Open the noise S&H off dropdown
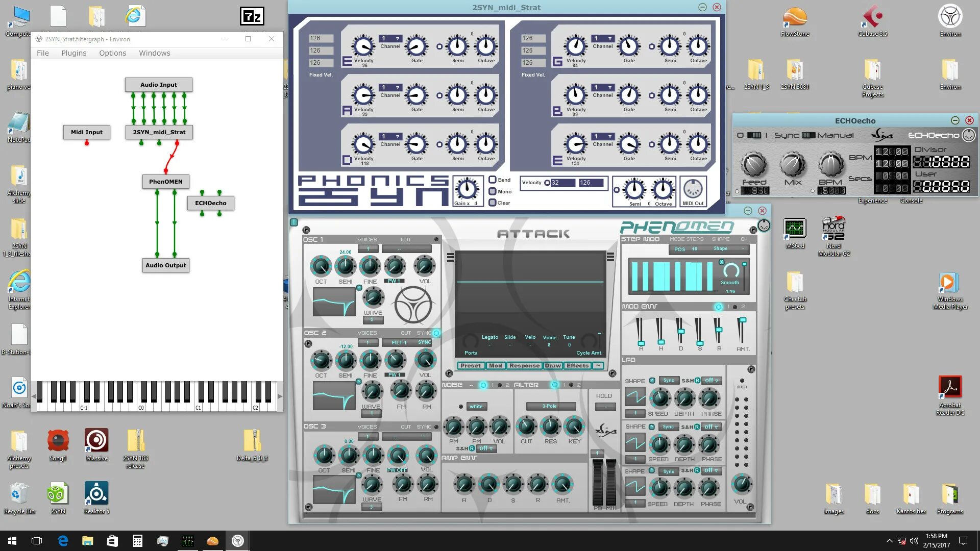The height and width of the screenshot is (551, 980). coord(487,448)
